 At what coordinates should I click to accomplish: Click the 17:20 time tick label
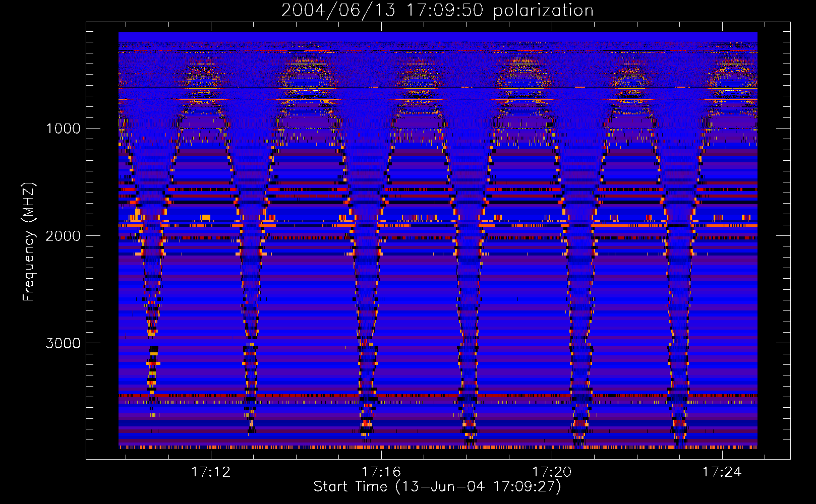tap(552, 472)
